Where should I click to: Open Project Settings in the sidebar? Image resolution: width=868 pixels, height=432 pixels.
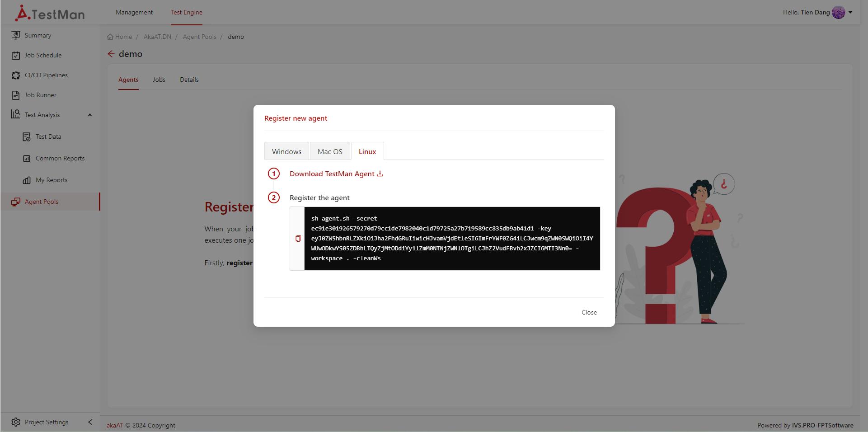point(47,422)
